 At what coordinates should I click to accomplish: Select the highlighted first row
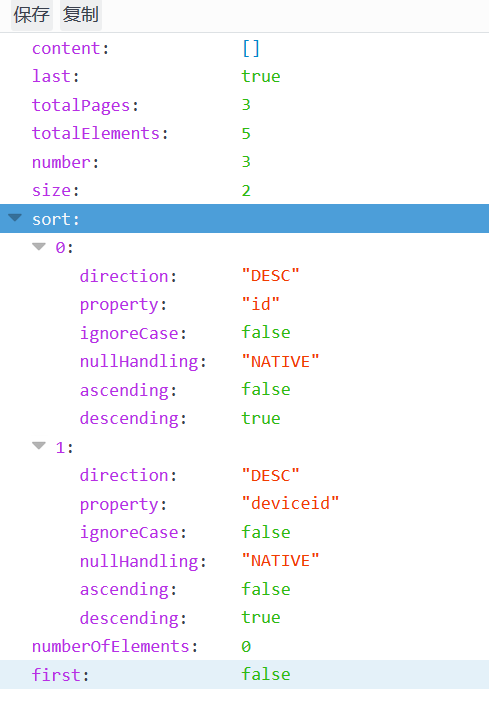click(244, 675)
